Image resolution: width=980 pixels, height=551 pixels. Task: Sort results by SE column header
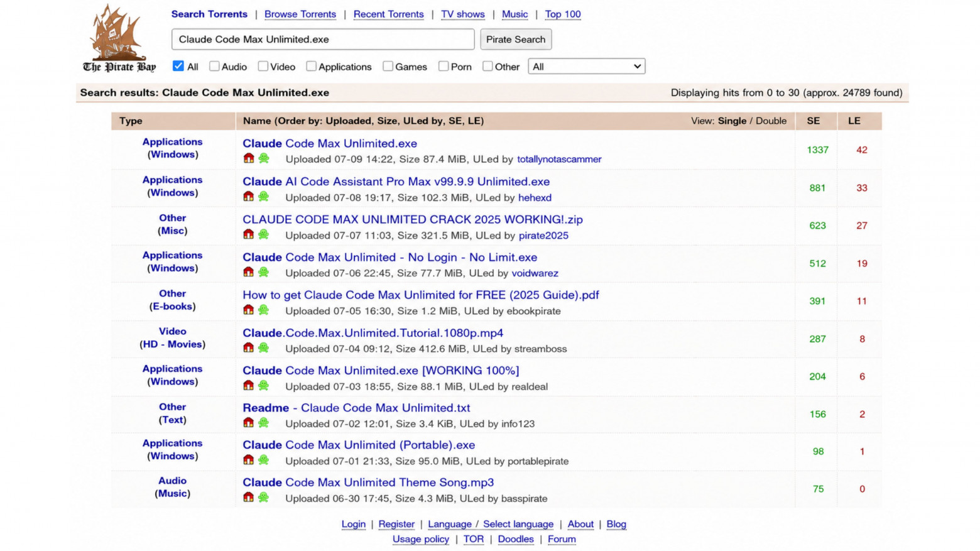pos(813,121)
